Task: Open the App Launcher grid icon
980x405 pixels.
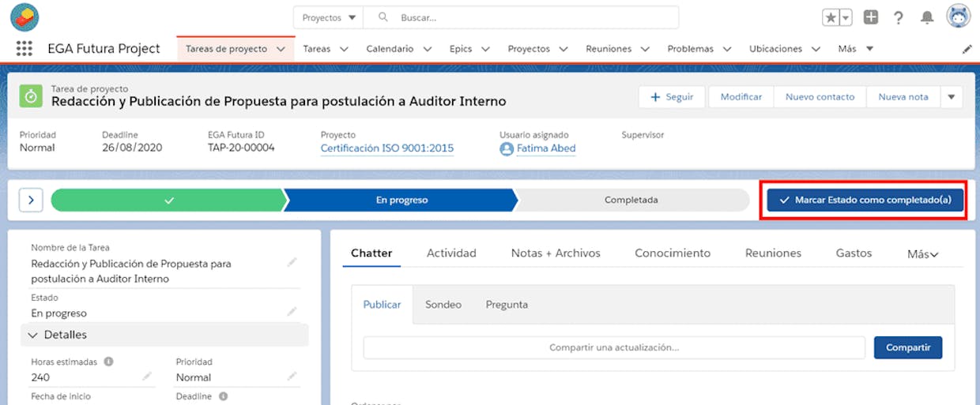Action: pos(24,49)
